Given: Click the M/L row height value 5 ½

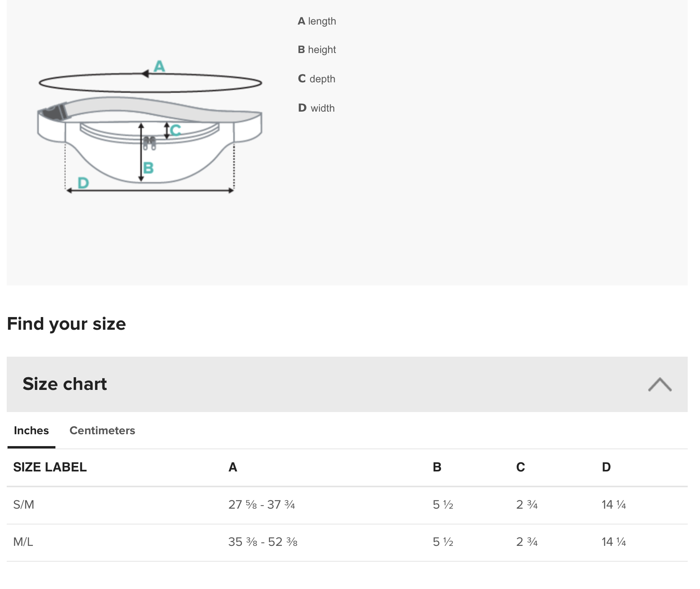Looking at the screenshot, I should [443, 541].
